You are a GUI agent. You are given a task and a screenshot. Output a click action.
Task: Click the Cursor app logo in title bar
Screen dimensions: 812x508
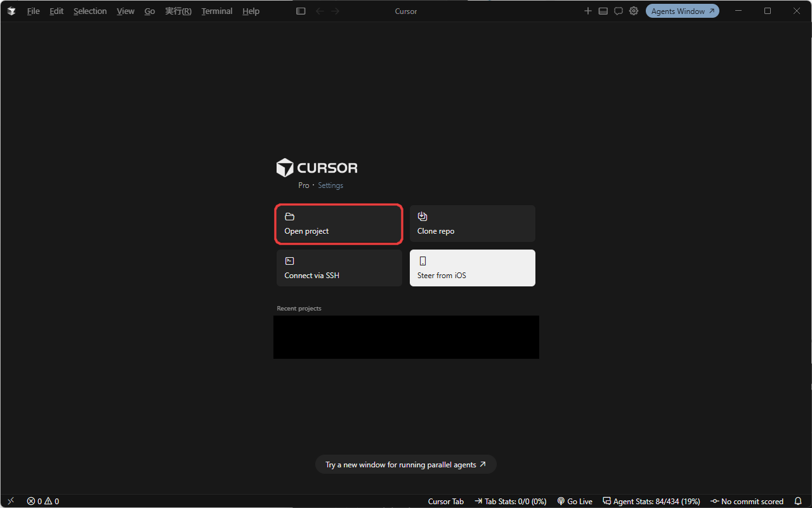click(x=11, y=11)
